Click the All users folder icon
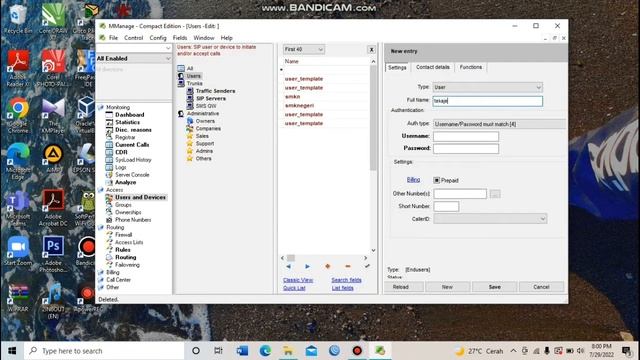Image resolution: width=640 pixels, height=360 pixels. point(181,68)
